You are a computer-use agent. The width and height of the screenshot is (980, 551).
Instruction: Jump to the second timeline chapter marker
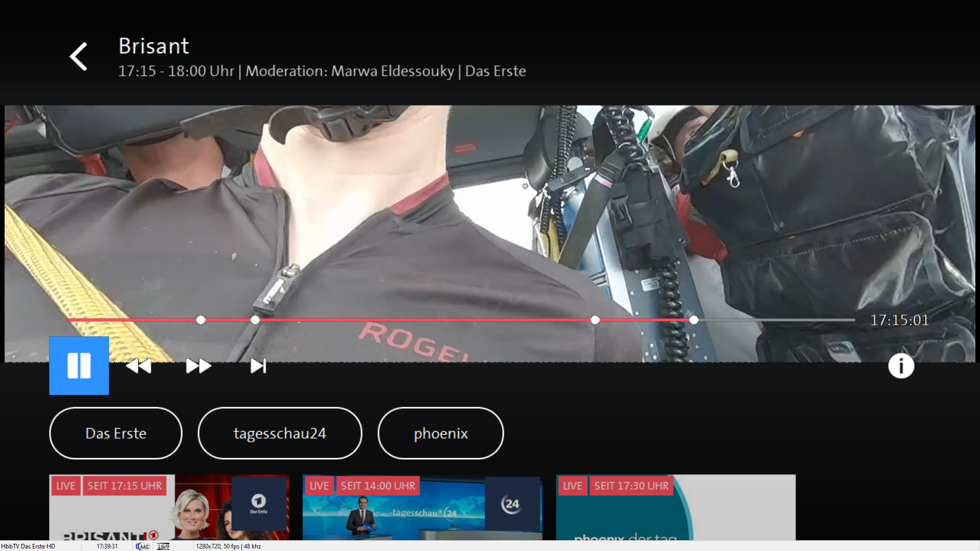click(255, 320)
